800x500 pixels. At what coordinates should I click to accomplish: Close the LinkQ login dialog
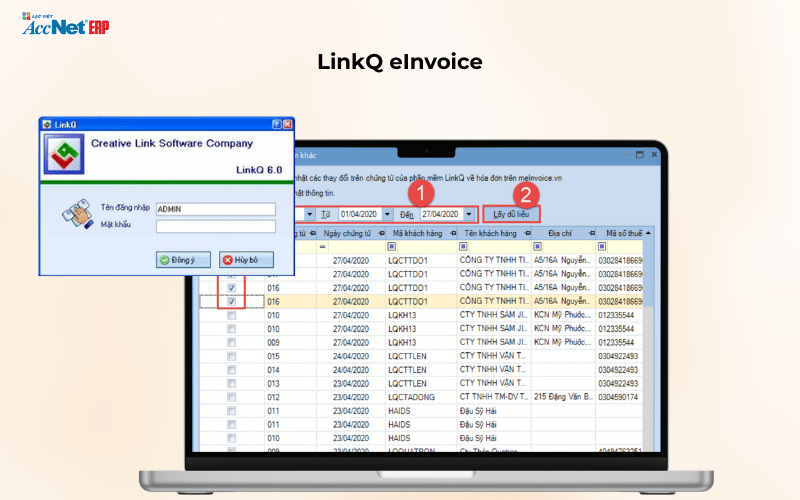[x=287, y=124]
